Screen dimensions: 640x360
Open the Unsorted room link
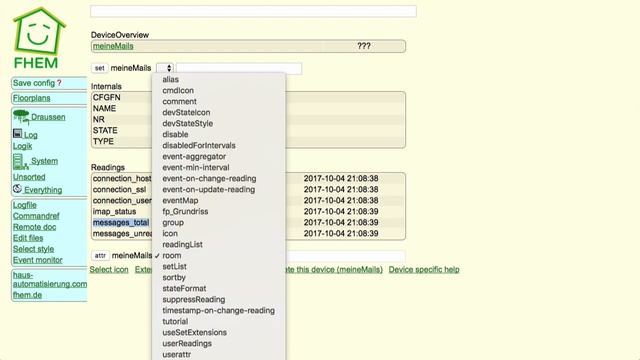click(29, 177)
